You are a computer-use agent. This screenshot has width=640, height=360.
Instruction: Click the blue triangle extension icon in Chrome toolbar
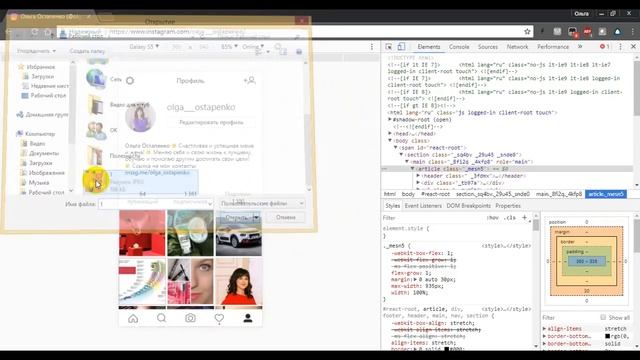(618, 31)
